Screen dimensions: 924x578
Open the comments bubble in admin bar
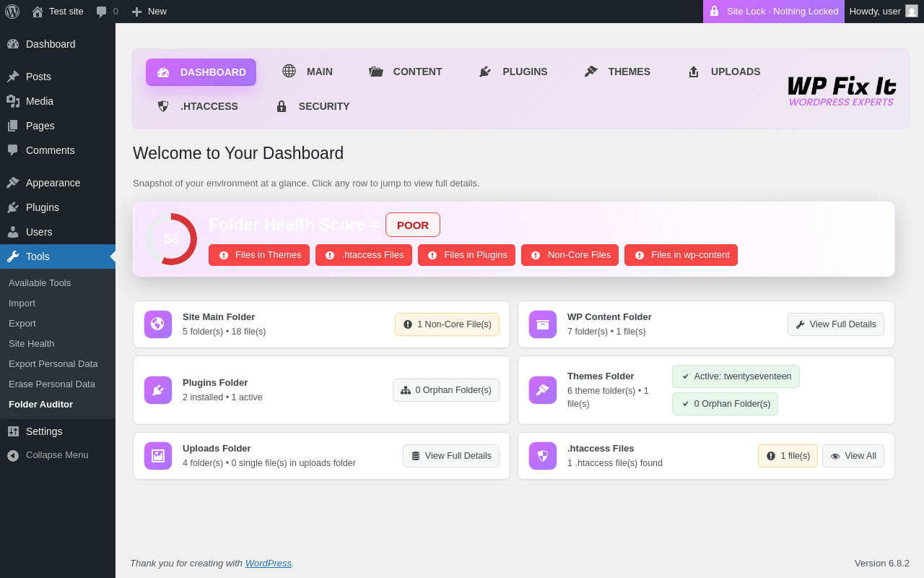(x=107, y=12)
